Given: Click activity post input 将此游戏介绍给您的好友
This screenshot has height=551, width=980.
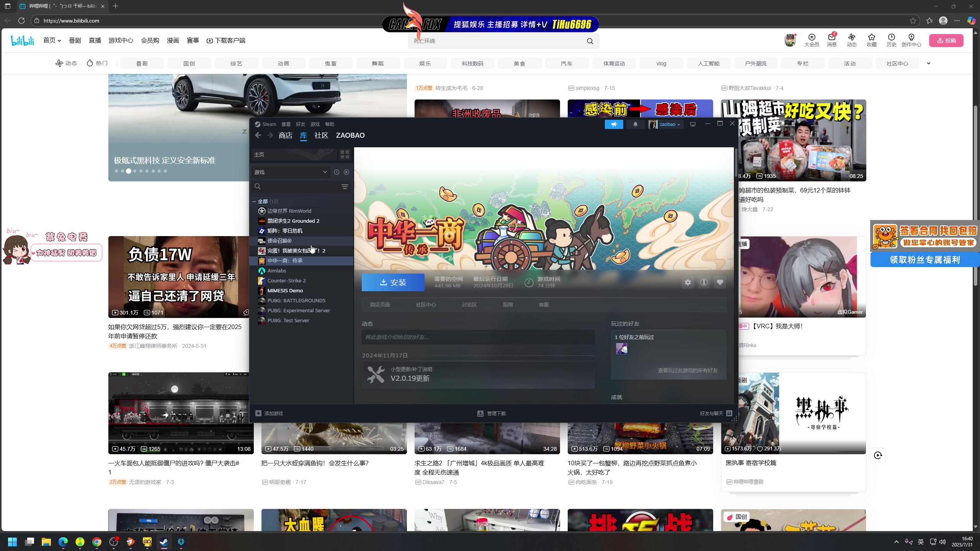Looking at the screenshot, I should point(478,337).
